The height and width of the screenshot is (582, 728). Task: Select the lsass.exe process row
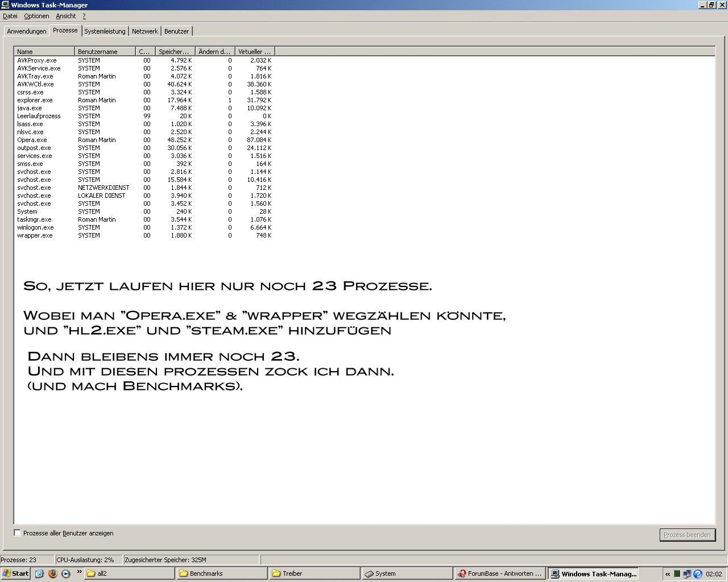pyautogui.click(x=144, y=124)
